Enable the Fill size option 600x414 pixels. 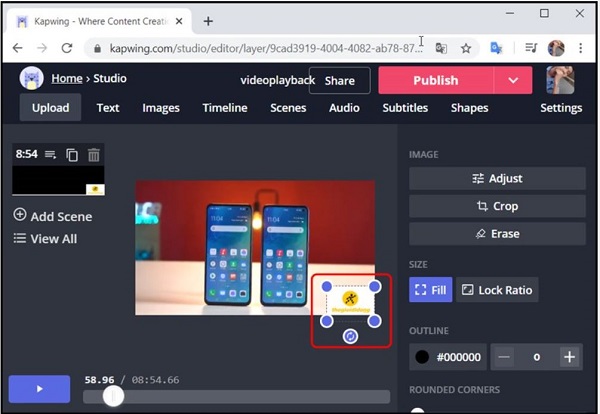431,290
